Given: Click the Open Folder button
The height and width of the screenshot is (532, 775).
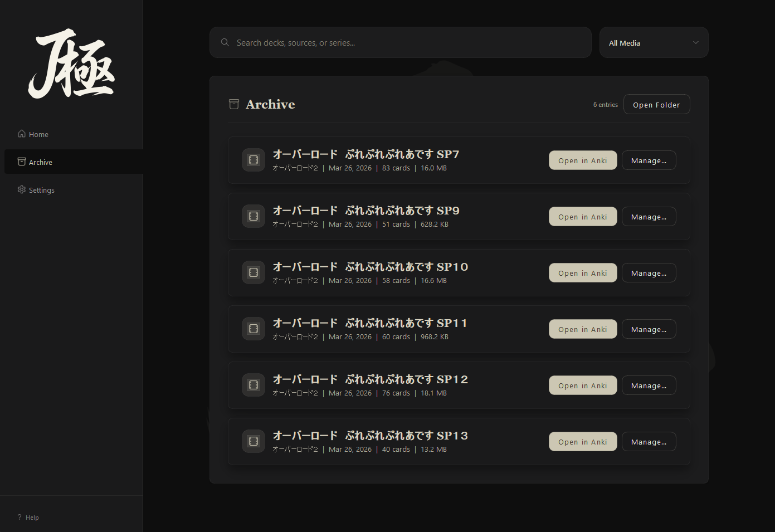Looking at the screenshot, I should coord(656,104).
